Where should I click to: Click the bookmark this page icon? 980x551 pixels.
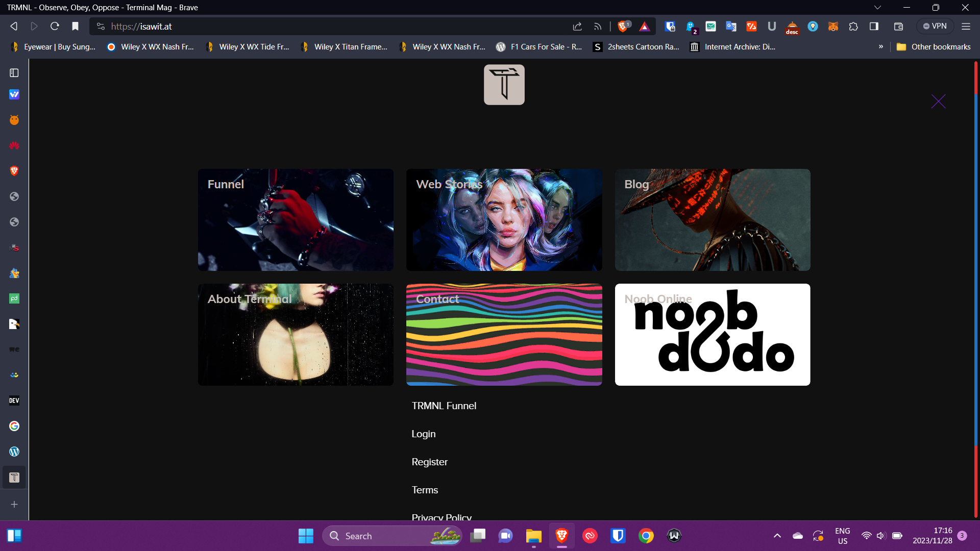coord(75,27)
